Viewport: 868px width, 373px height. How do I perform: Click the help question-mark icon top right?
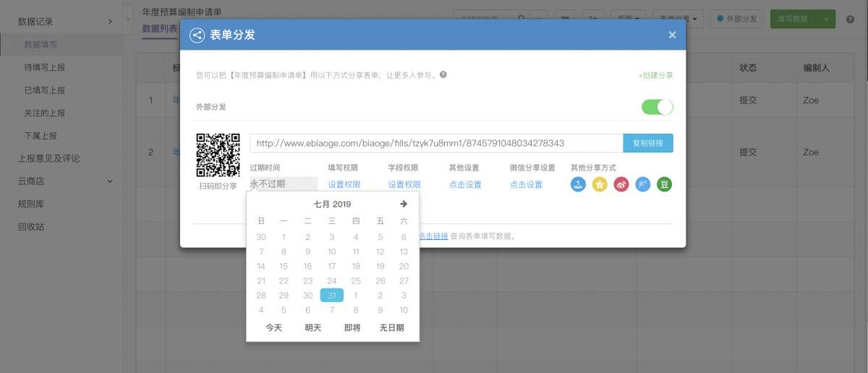850,19
